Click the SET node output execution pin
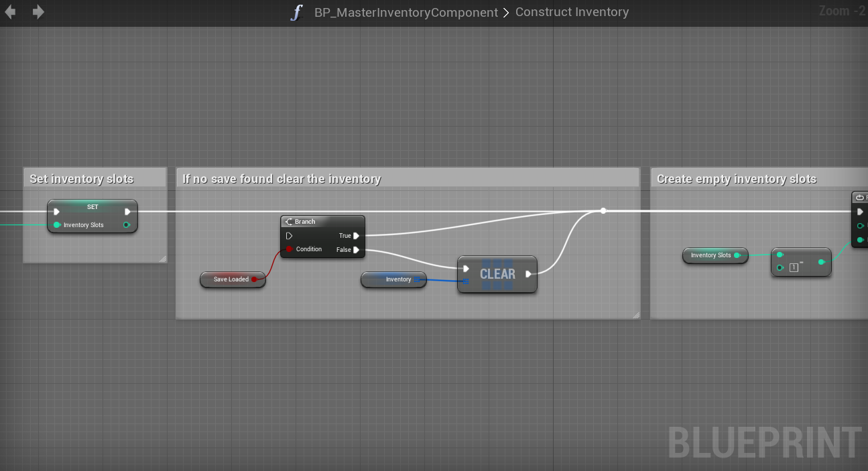The image size is (868, 471). click(127, 212)
